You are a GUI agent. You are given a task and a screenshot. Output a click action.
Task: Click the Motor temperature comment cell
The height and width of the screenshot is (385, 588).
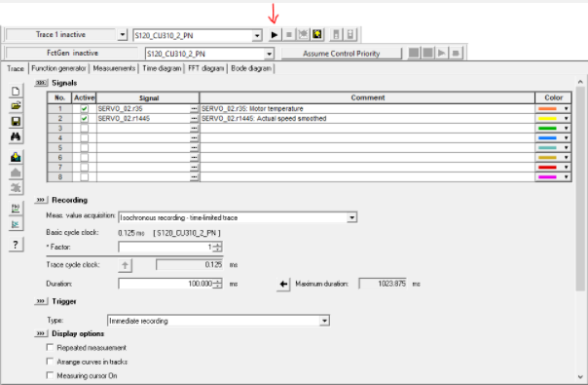[367, 108]
